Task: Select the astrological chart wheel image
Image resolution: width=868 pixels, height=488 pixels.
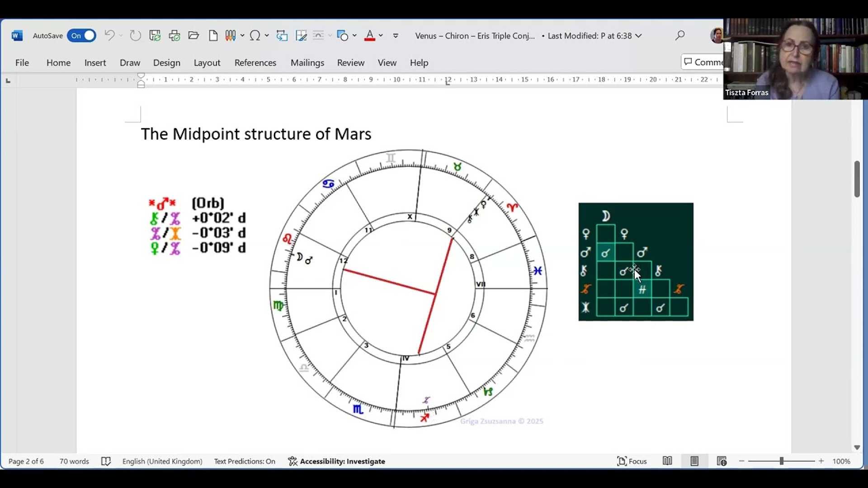Action: click(x=408, y=288)
